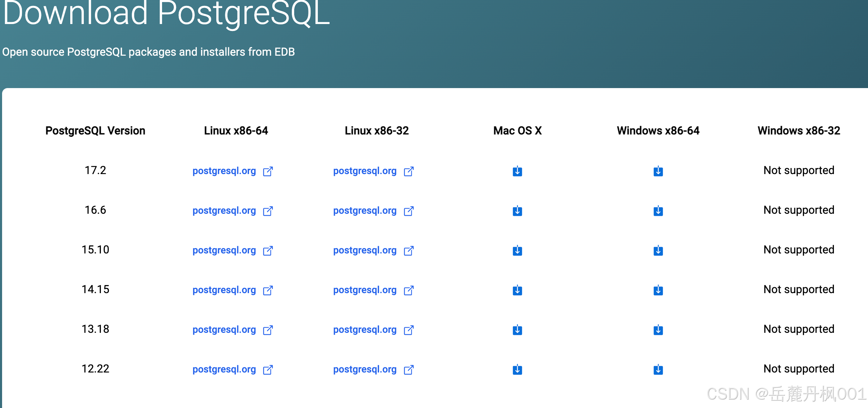
Task: Click the Open source PostgreSQL packages subtitle
Action: click(x=148, y=52)
